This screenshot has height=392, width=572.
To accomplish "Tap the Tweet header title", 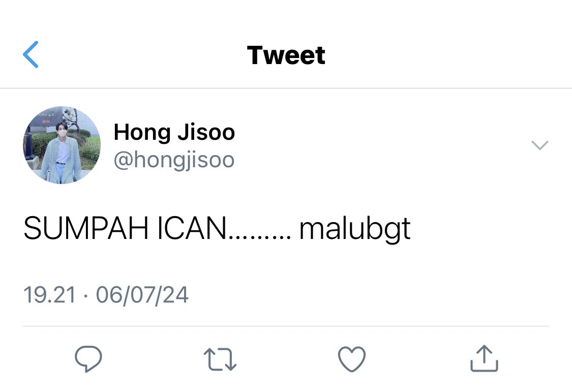I will point(286,55).
